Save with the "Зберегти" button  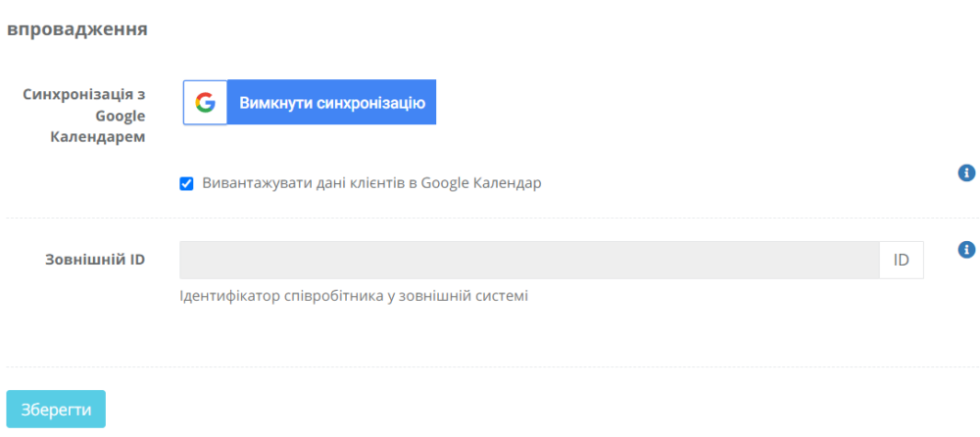(56, 410)
